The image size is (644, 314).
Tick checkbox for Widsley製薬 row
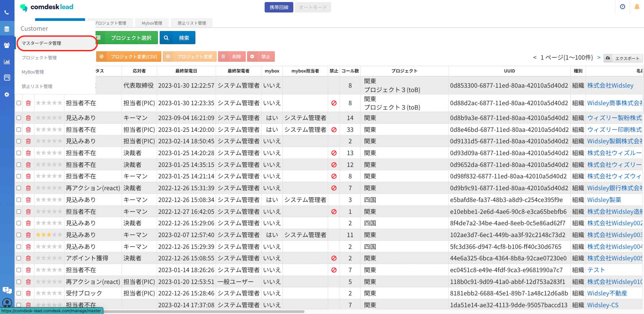coord(19,200)
